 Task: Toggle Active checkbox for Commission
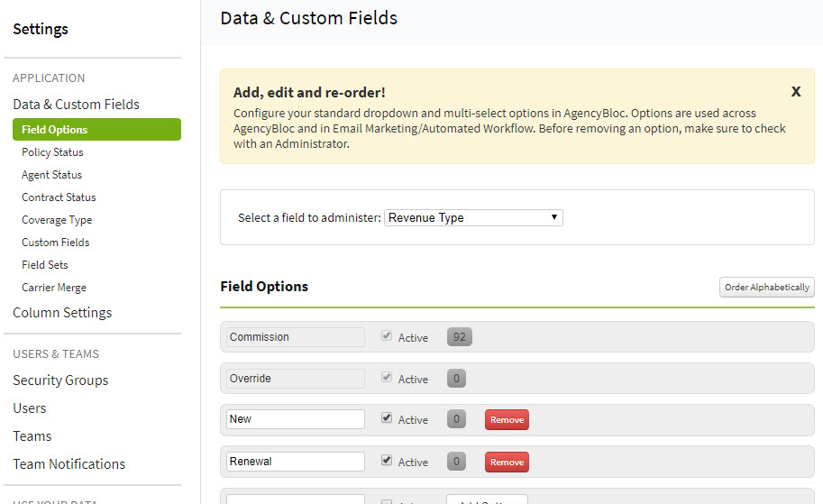click(387, 336)
